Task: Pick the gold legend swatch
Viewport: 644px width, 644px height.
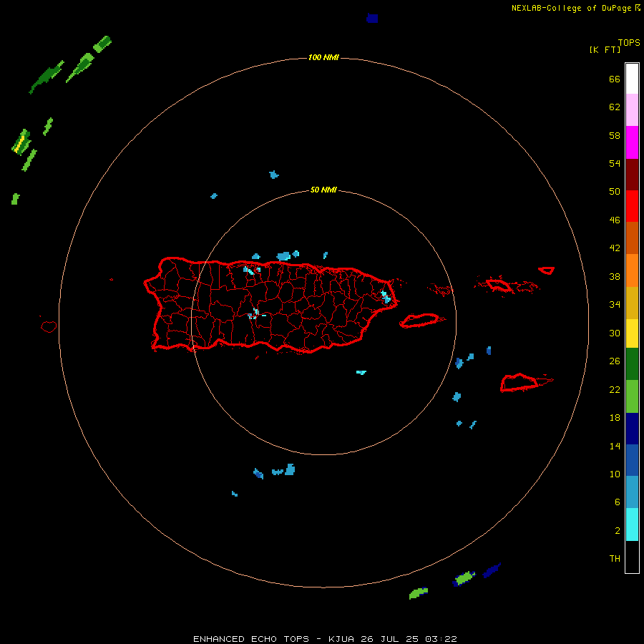Action: pyautogui.click(x=632, y=303)
